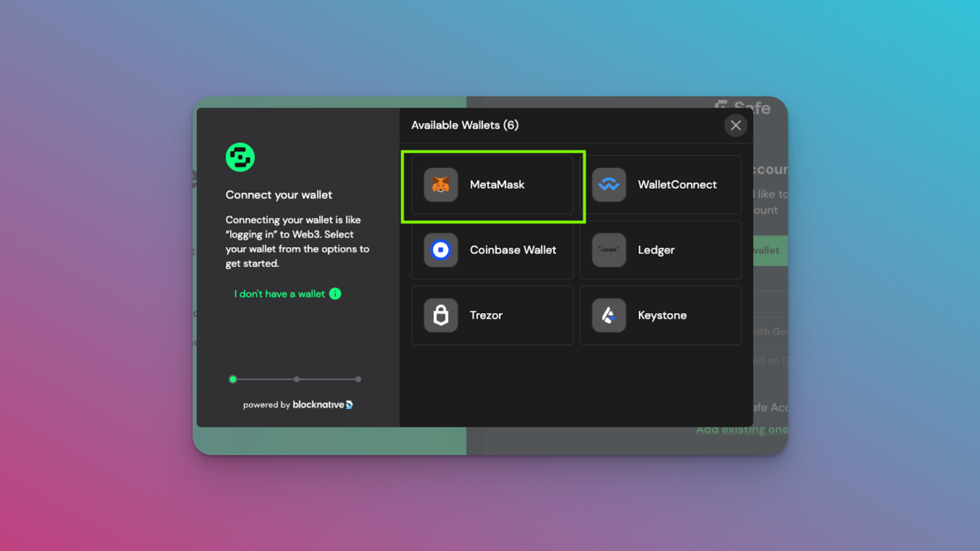Click the WalletConnect wave icon

point(609,185)
